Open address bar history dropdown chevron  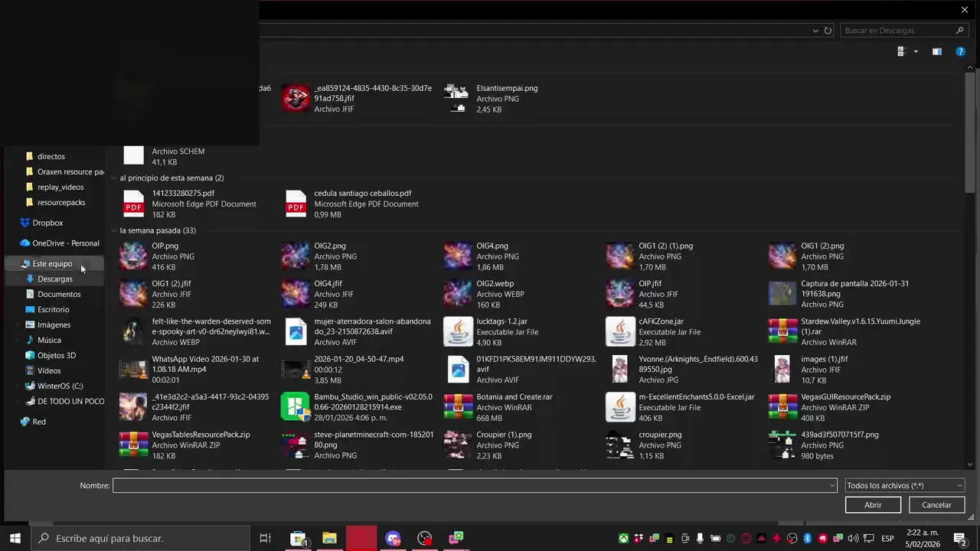[x=815, y=31]
